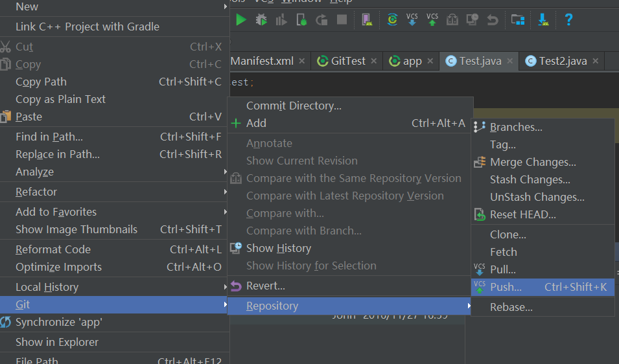The height and width of the screenshot is (364, 619).
Task: Close the Manifest.xml tab
Action: [301, 61]
